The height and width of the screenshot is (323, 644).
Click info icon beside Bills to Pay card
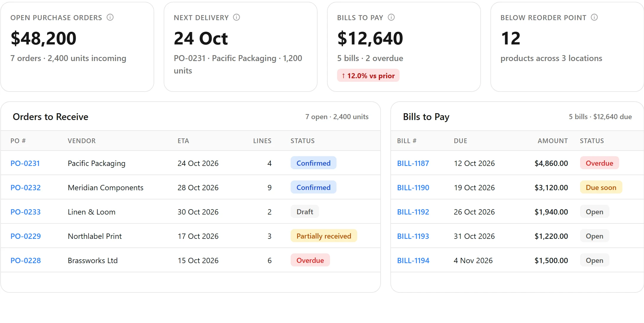click(x=391, y=17)
